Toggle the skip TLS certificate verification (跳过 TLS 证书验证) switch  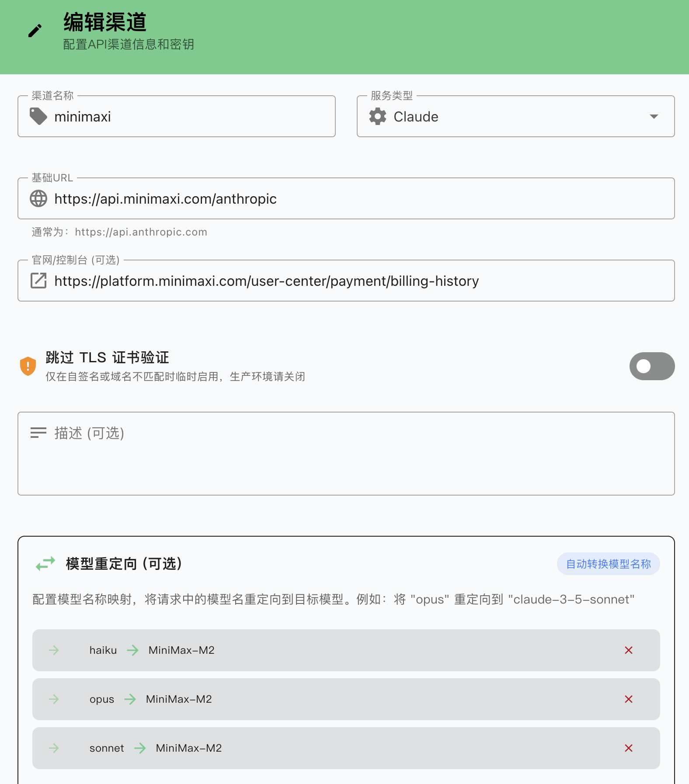(652, 366)
